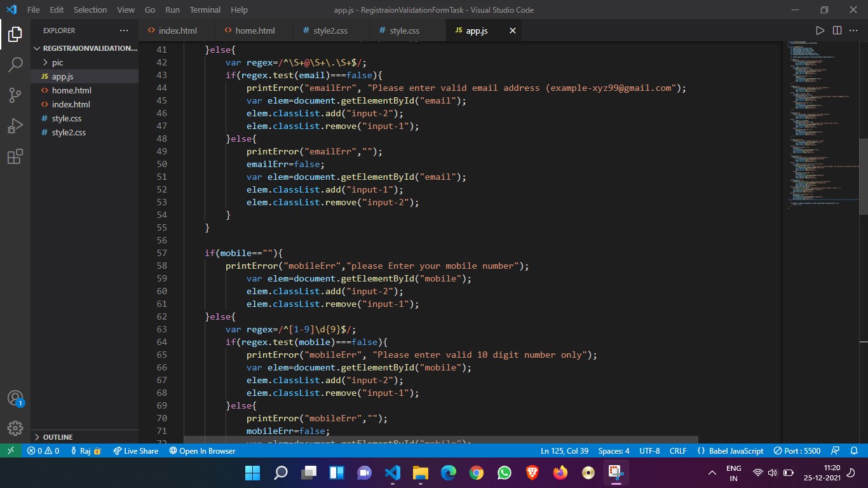Click Open In Browser in status bar
Screen dimensions: 868x488
tap(202, 451)
